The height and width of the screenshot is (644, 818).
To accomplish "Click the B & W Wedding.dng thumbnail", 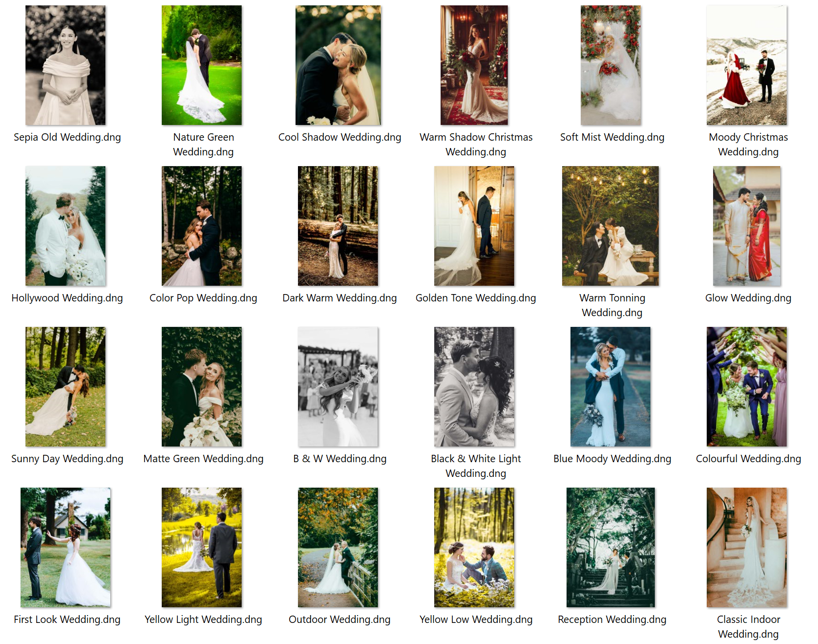I will tap(338, 387).
